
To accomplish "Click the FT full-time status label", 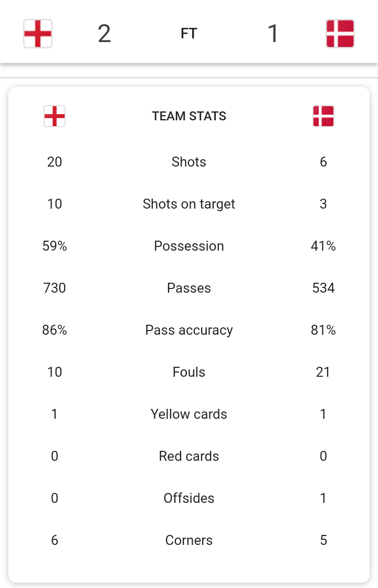I will (x=189, y=34).
